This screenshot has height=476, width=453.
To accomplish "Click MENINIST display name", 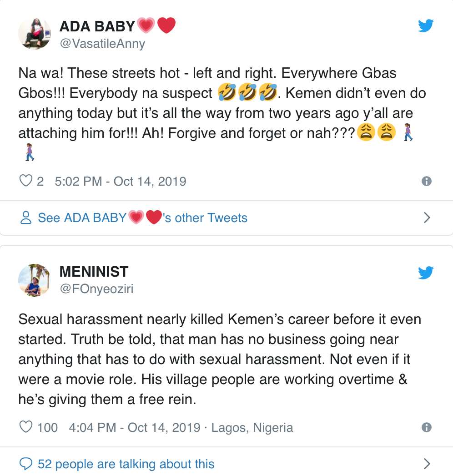I will [94, 272].
